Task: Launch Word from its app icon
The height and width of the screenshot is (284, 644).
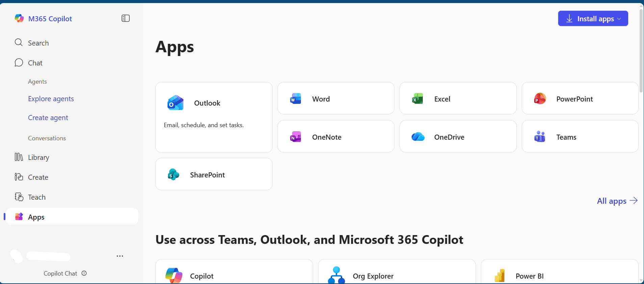Action: 295,99
